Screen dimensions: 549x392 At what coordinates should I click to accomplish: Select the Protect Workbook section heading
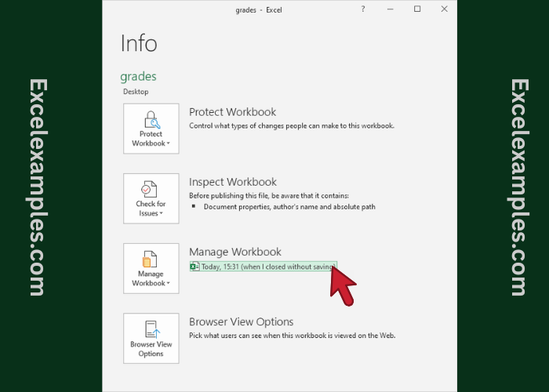coord(232,112)
